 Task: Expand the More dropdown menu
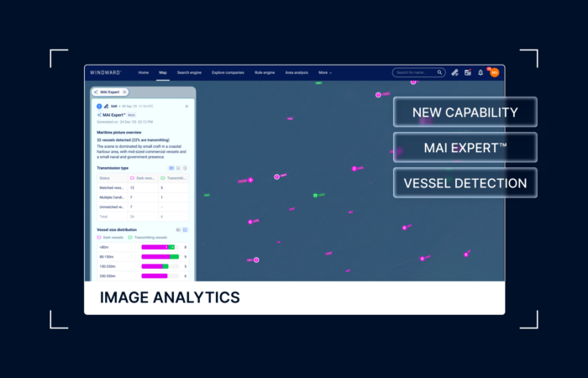click(325, 73)
